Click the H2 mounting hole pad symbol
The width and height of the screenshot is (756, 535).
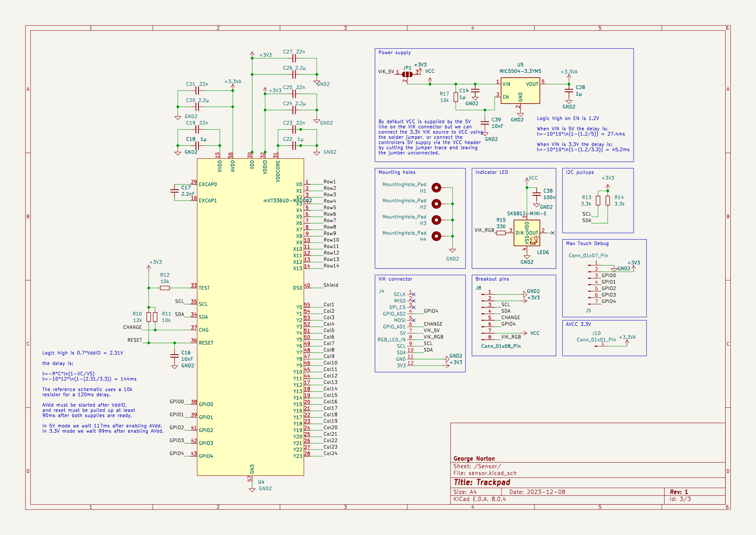click(436, 204)
